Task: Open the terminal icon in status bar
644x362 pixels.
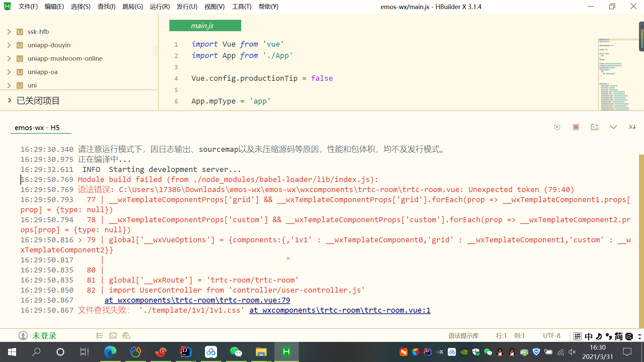Action: [x=113, y=336]
